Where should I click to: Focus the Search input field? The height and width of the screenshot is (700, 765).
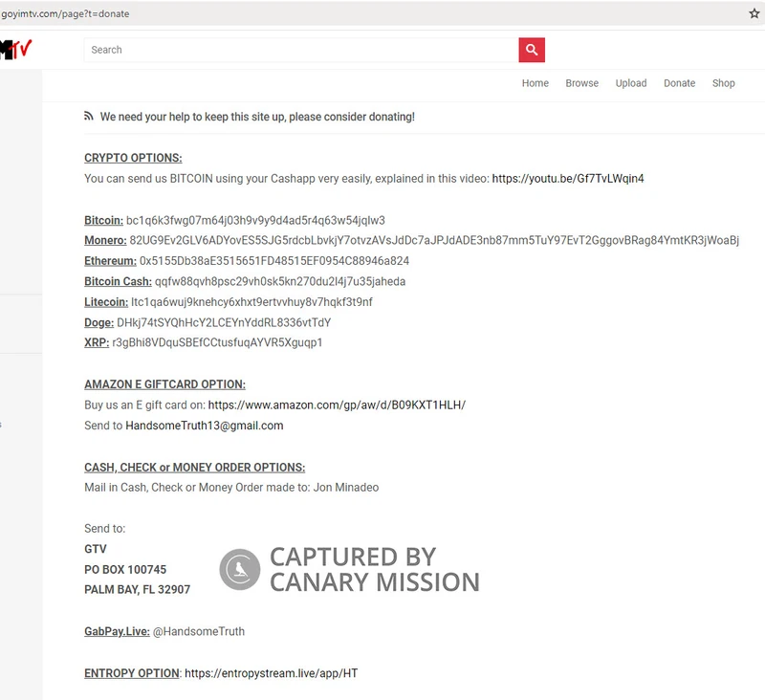(301, 50)
